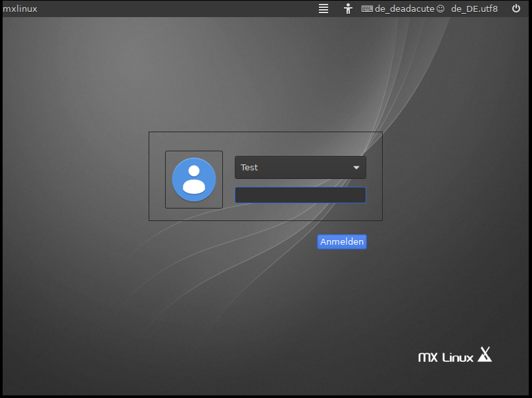Image resolution: width=532 pixels, height=398 pixels.
Task: Select the Test user name text
Action: click(249, 168)
